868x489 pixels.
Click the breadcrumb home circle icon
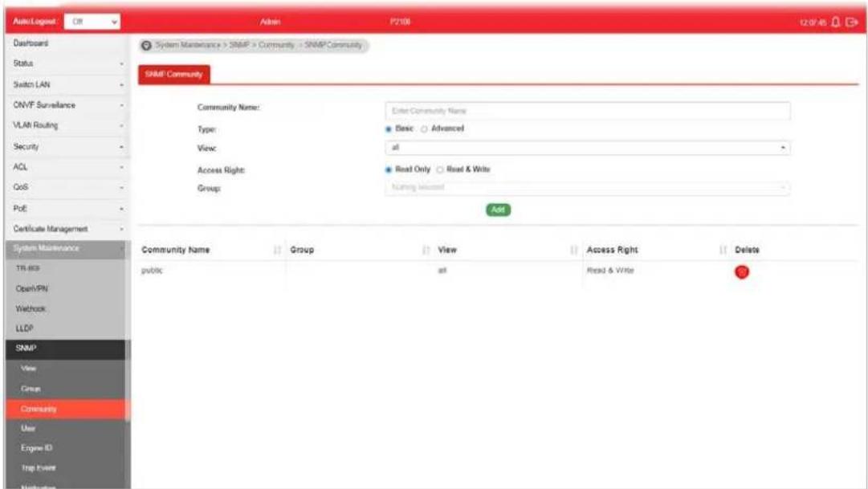click(x=146, y=46)
